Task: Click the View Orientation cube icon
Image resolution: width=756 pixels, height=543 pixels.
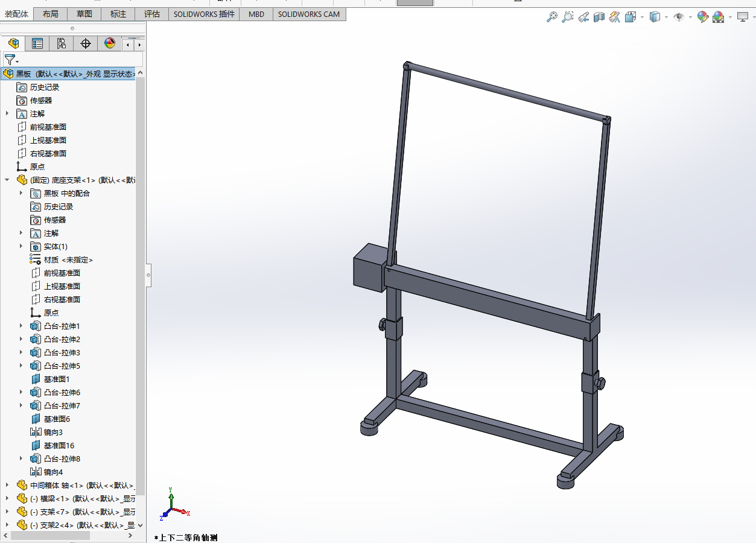Action: pos(631,17)
